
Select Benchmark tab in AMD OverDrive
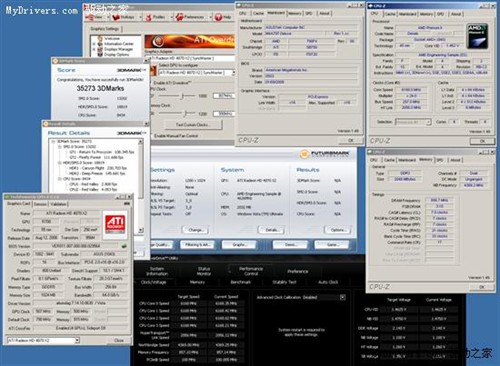pos(240,282)
